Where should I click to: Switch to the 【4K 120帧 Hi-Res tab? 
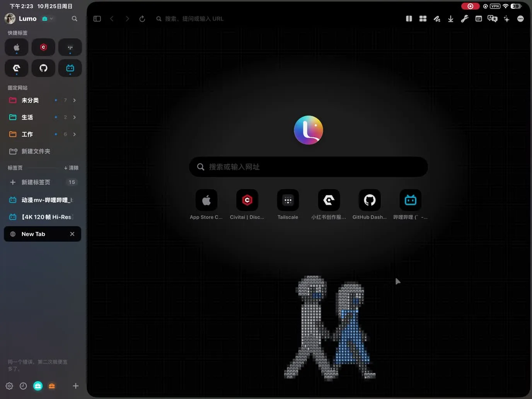coord(43,217)
